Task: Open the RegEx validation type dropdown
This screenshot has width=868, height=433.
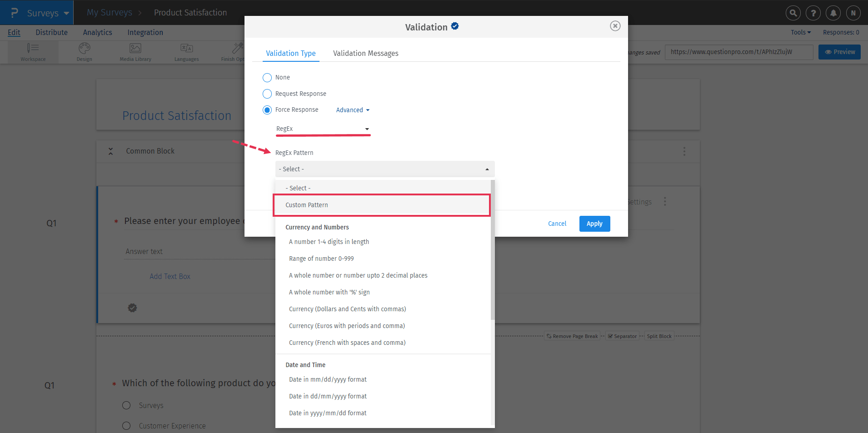Action: pyautogui.click(x=323, y=129)
